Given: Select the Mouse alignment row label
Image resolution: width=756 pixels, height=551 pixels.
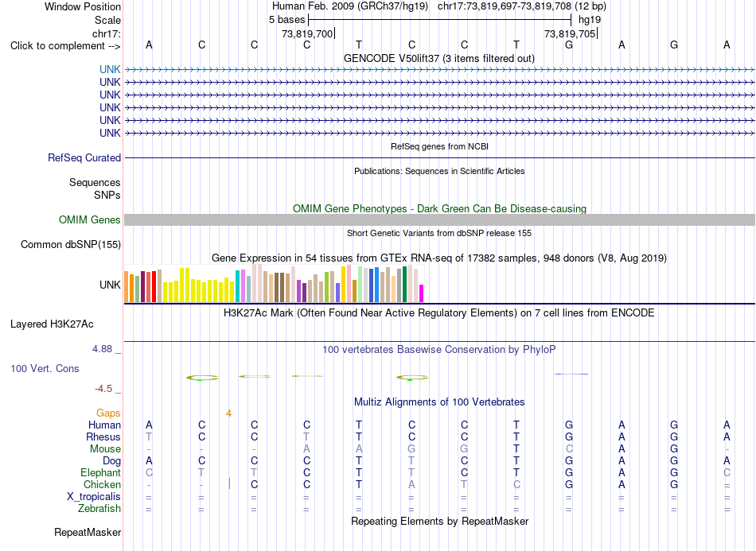Looking at the screenshot, I should click(105, 448).
